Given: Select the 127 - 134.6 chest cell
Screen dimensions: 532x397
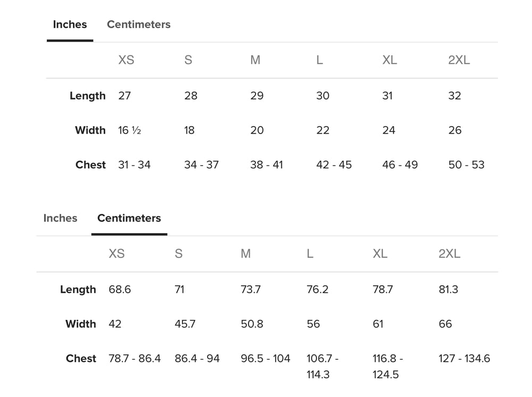Looking at the screenshot, I should (x=464, y=359).
